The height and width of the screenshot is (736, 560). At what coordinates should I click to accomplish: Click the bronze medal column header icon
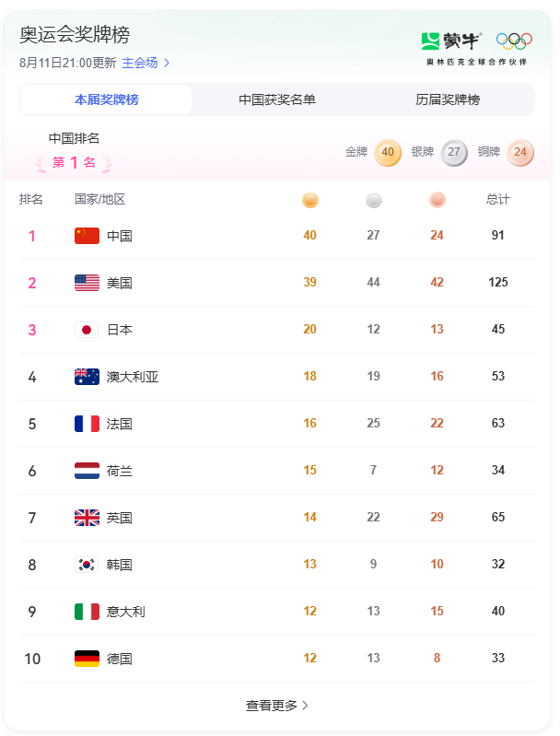pyautogui.click(x=437, y=200)
